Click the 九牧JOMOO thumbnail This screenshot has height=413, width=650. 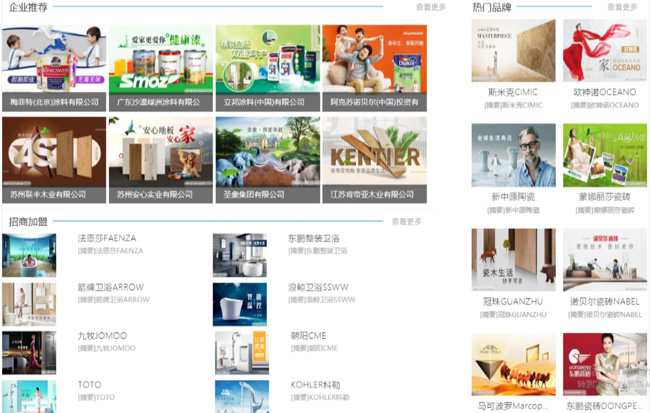(29, 353)
